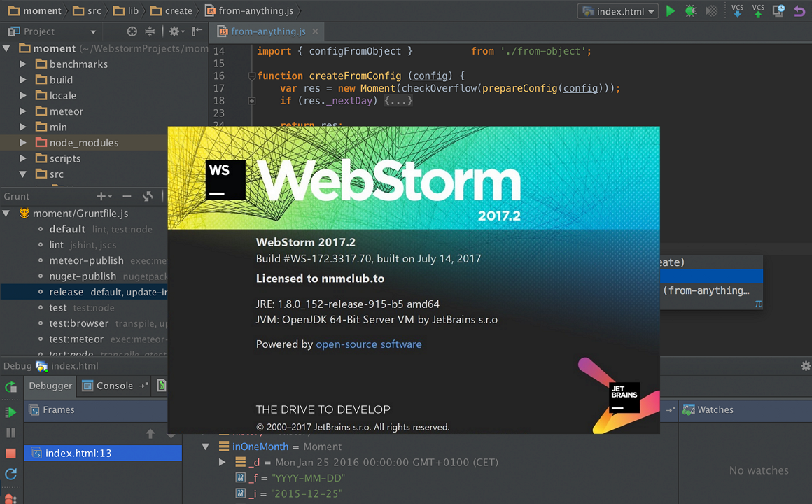Revert changes with purple undo arrow icon
This screenshot has width=812, height=504.
[800, 11]
